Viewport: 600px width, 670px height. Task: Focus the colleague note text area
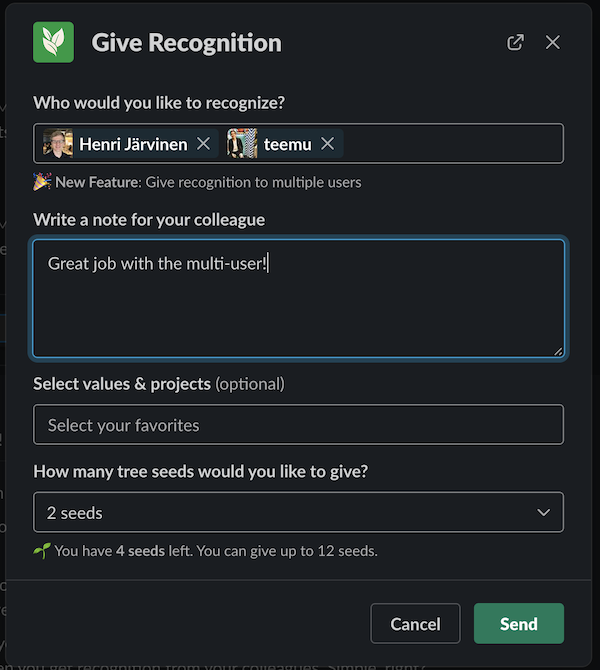[298, 298]
